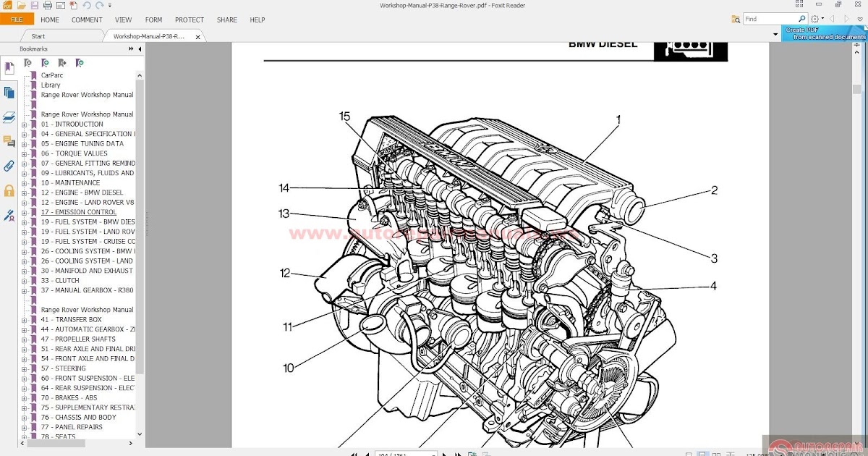This screenshot has width=868, height=456.
Task: Click the Foxit PDF application logo
Action: [x=7, y=6]
